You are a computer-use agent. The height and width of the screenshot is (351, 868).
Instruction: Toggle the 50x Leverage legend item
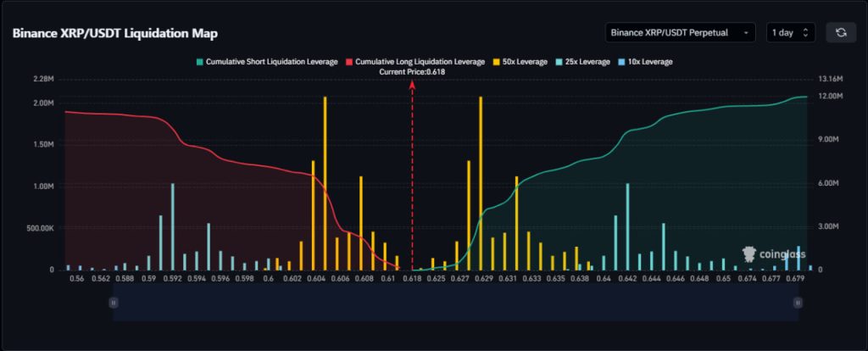click(520, 62)
